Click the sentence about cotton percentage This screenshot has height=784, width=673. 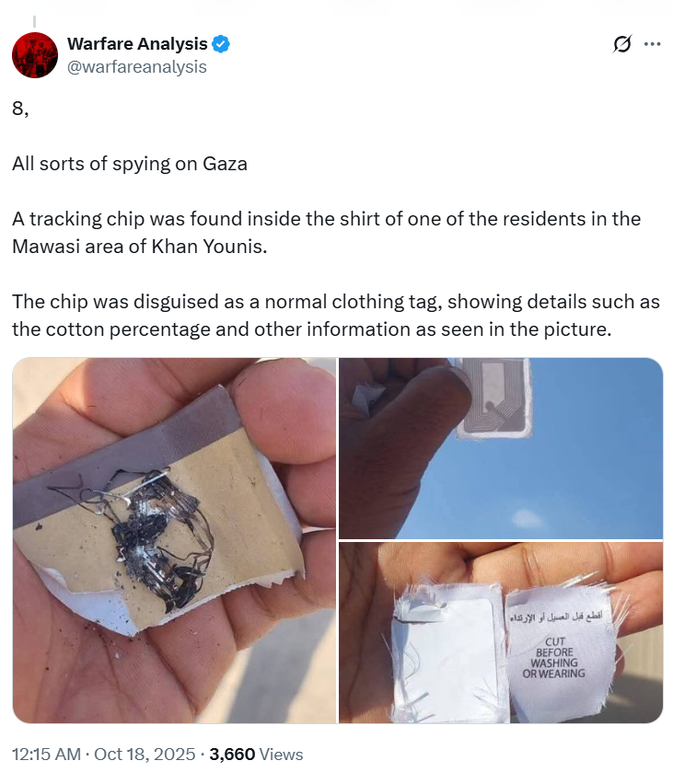(336, 316)
